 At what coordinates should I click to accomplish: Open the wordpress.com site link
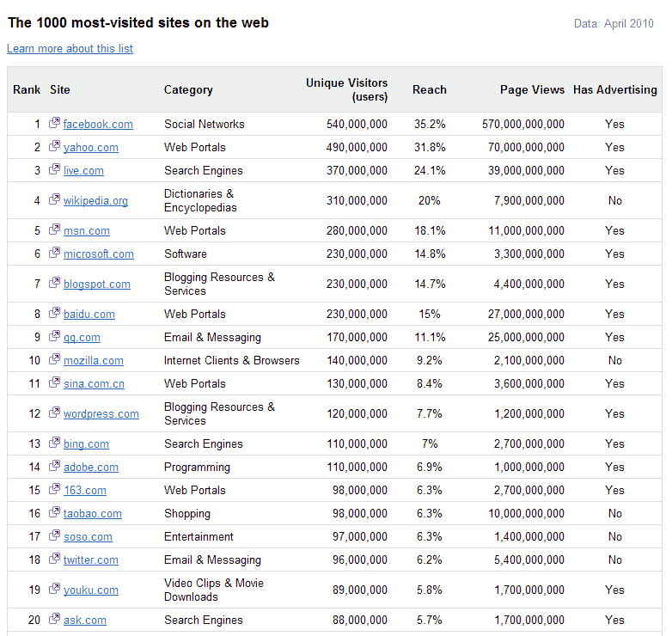click(101, 413)
